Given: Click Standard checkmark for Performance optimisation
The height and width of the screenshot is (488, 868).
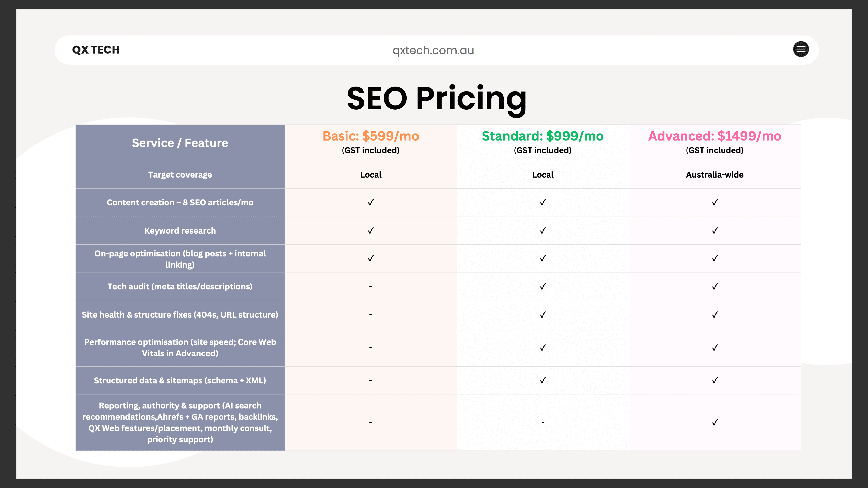Looking at the screenshot, I should pos(542,347).
